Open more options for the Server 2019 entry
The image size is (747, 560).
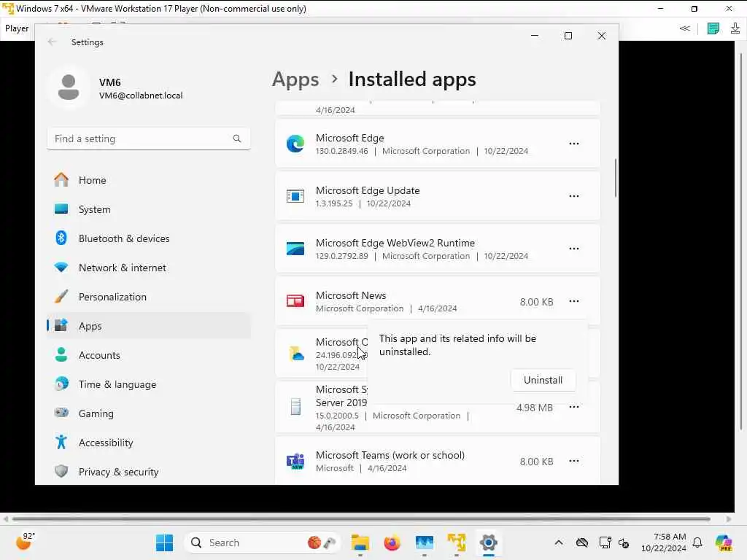(573, 407)
